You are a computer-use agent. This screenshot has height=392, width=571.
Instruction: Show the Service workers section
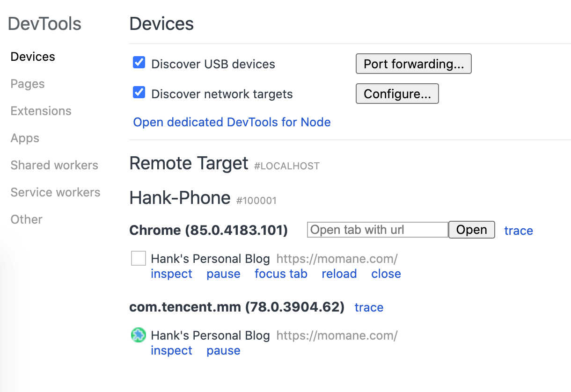coord(55,192)
